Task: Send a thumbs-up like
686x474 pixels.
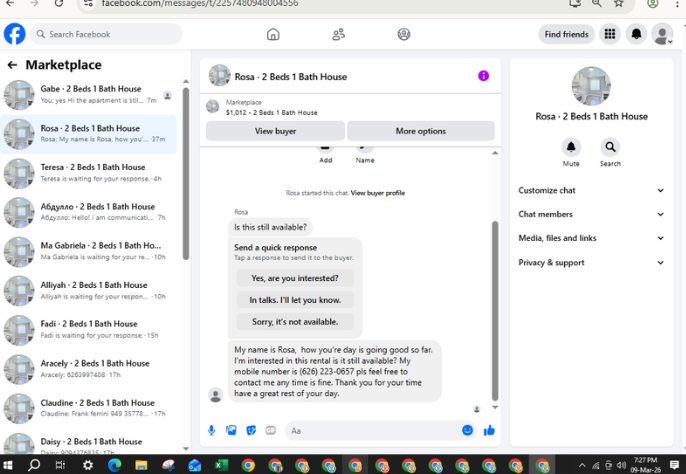Action: click(489, 430)
